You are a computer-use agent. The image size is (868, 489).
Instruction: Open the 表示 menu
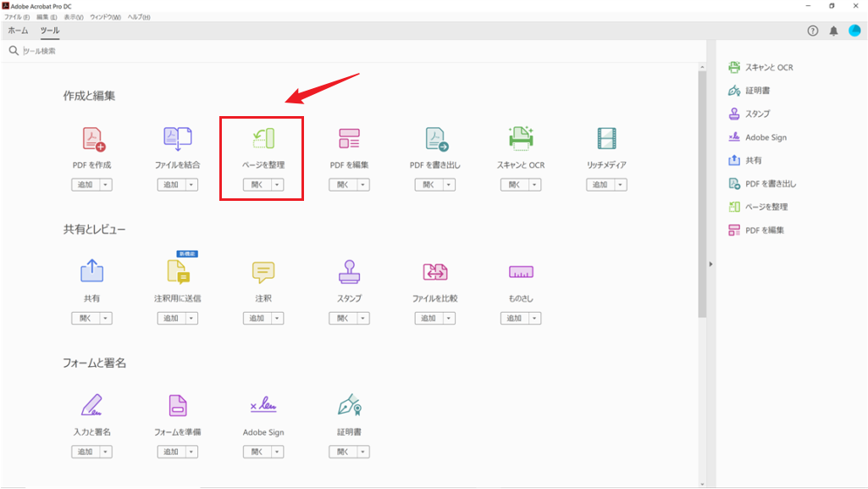pos(74,17)
